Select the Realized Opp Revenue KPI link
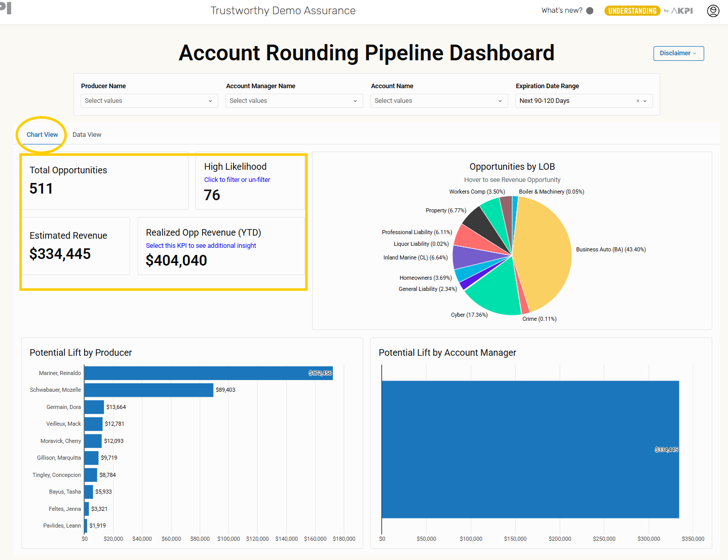The image size is (728, 560). (x=201, y=246)
